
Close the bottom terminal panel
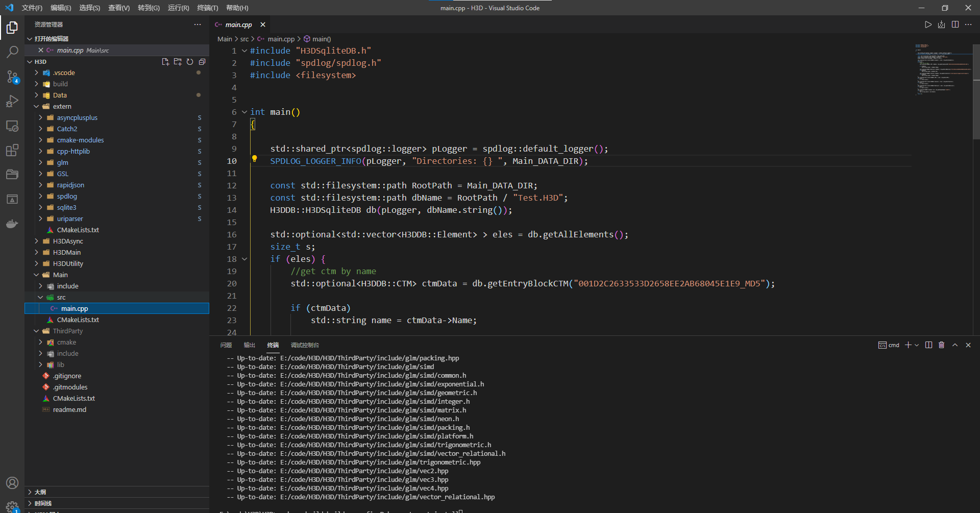(968, 345)
